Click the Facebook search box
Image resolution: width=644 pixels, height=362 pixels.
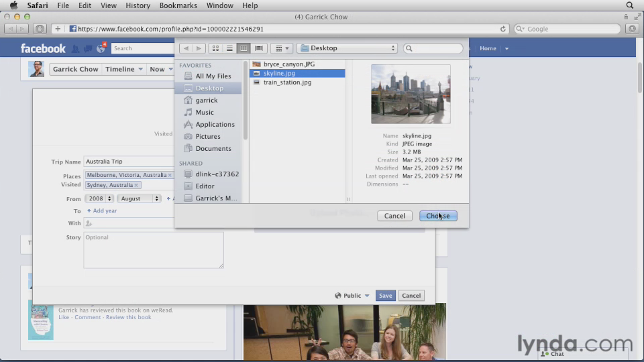click(x=142, y=48)
